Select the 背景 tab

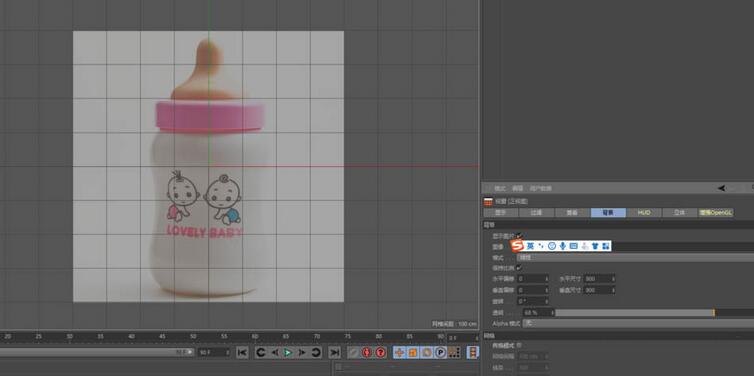pyautogui.click(x=608, y=213)
